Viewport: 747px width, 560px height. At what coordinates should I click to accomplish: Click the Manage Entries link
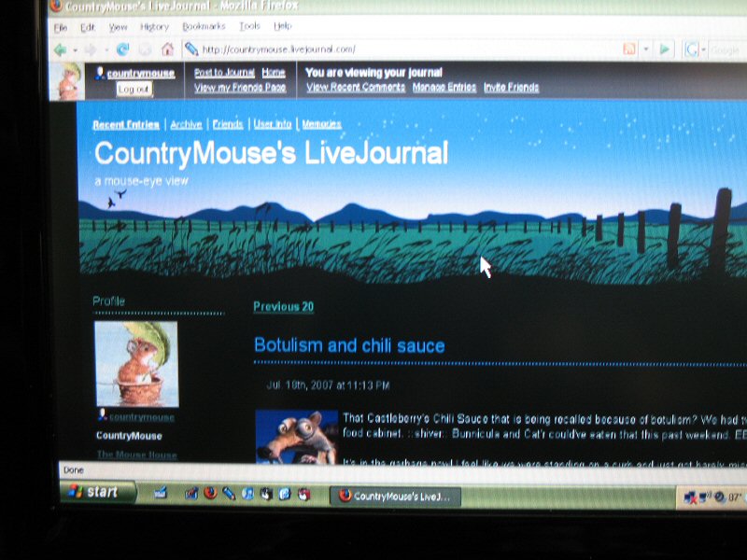click(x=444, y=87)
